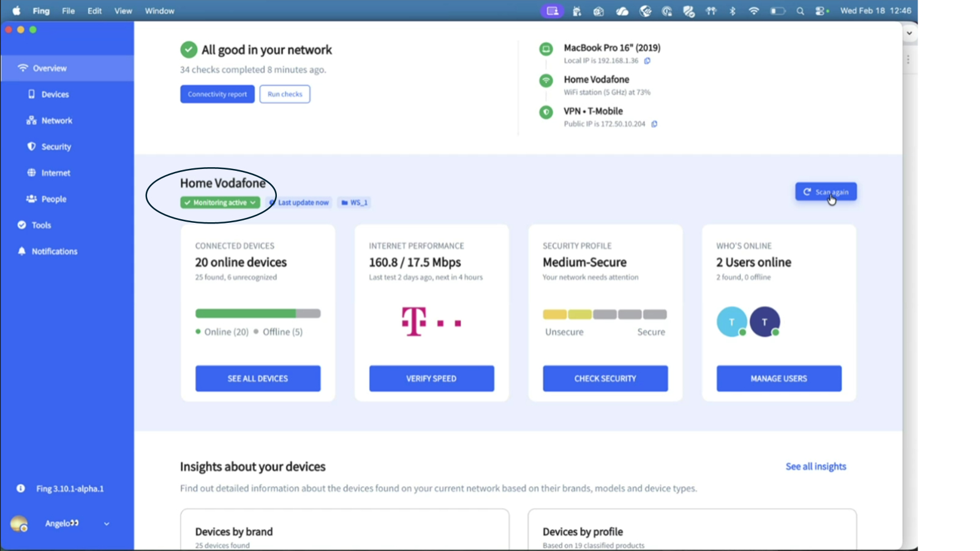Select the Internet globe item

coord(55,173)
